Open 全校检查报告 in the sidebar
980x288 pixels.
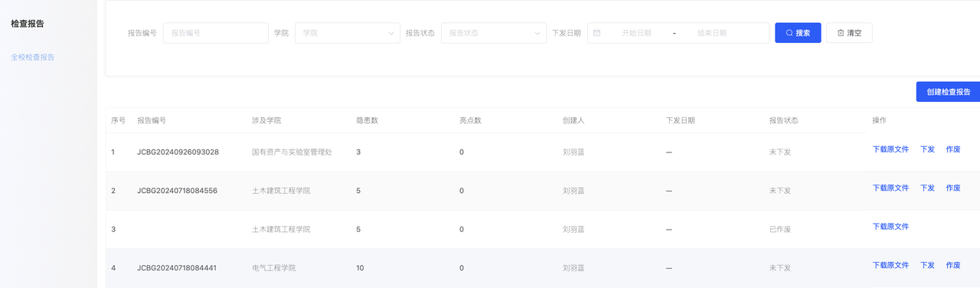pyautogui.click(x=33, y=57)
